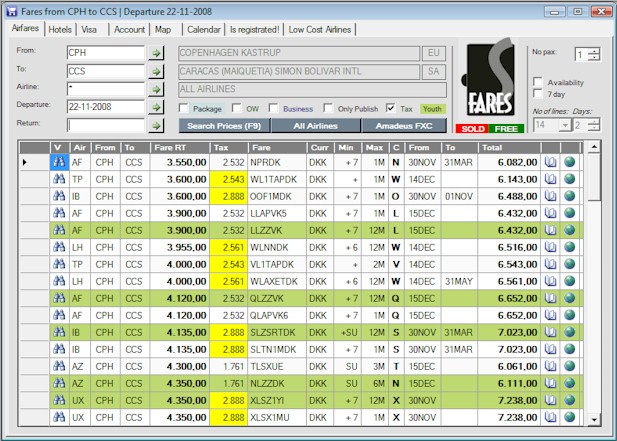Viewport: 617px width, 441px height.
Task: Open fare rules book icon for XLSX1MU row
Action: (x=550, y=417)
